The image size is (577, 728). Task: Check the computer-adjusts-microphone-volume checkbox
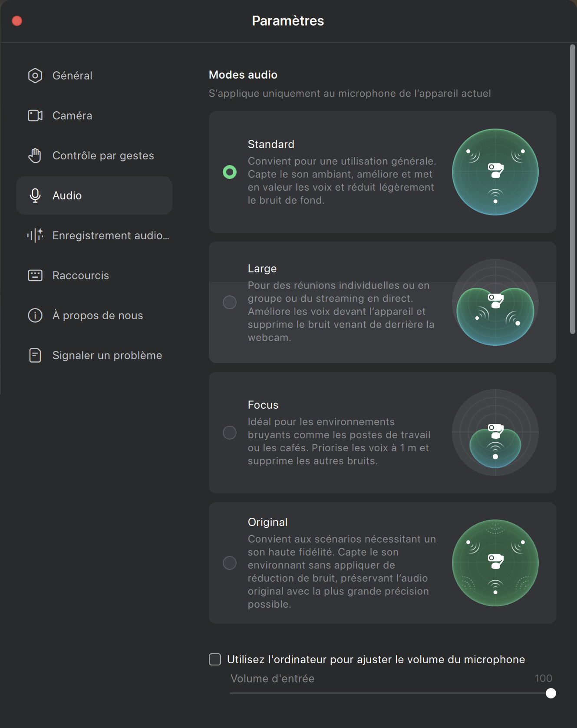tap(215, 659)
